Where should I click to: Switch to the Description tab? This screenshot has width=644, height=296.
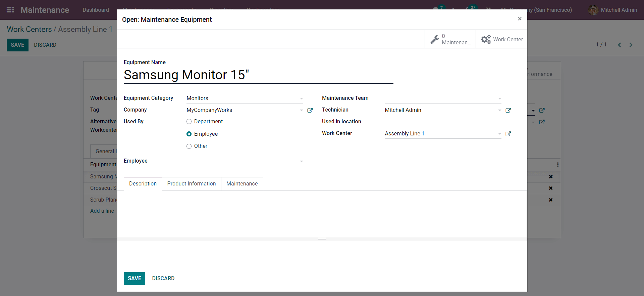(143, 184)
